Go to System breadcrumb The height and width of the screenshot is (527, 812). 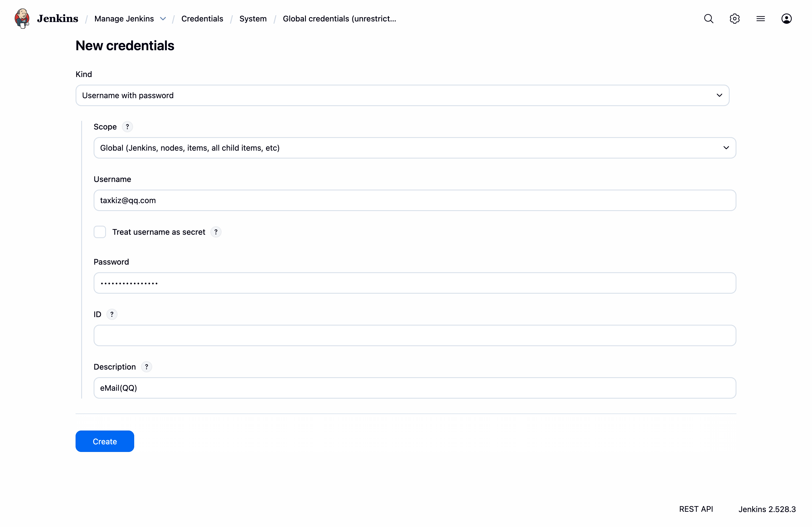pyautogui.click(x=253, y=19)
